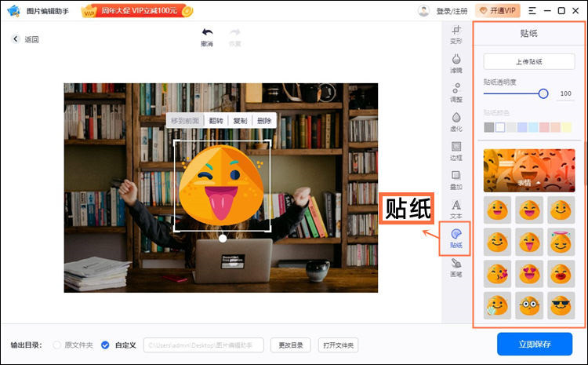Open the 滤镜 filter tool
This screenshot has width=588, height=365.
tap(456, 63)
